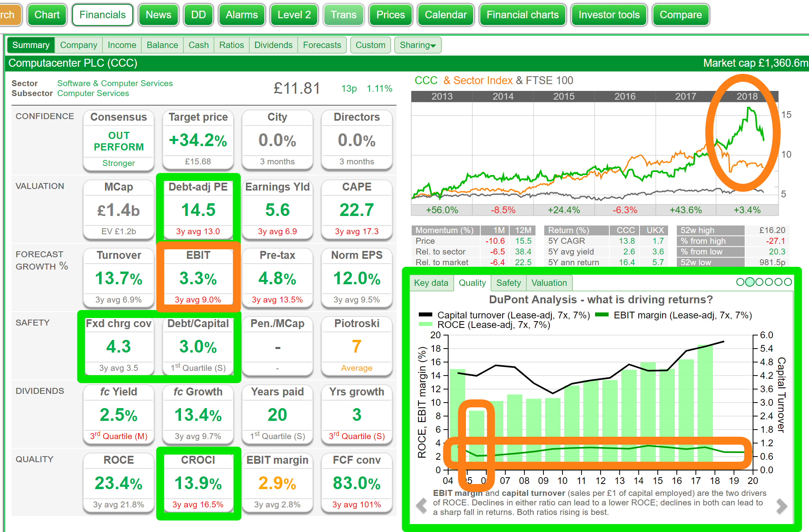Viewport: 809px width, 532px height.
Task: Click the dark green EBIT margin legend swatch
Action: pyautogui.click(x=602, y=315)
